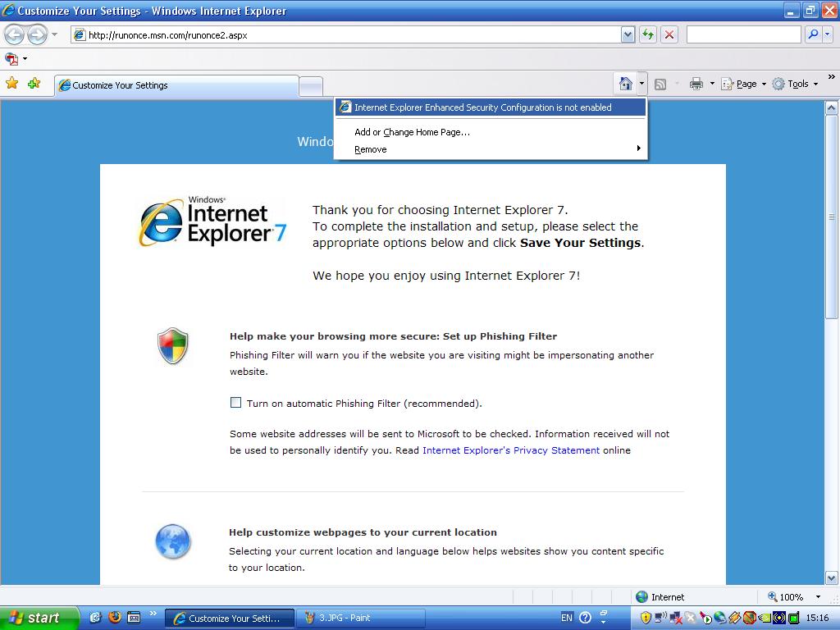840x630 pixels.
Task: Click the search box next to the magnifier
Action: (x=743, y=35)
